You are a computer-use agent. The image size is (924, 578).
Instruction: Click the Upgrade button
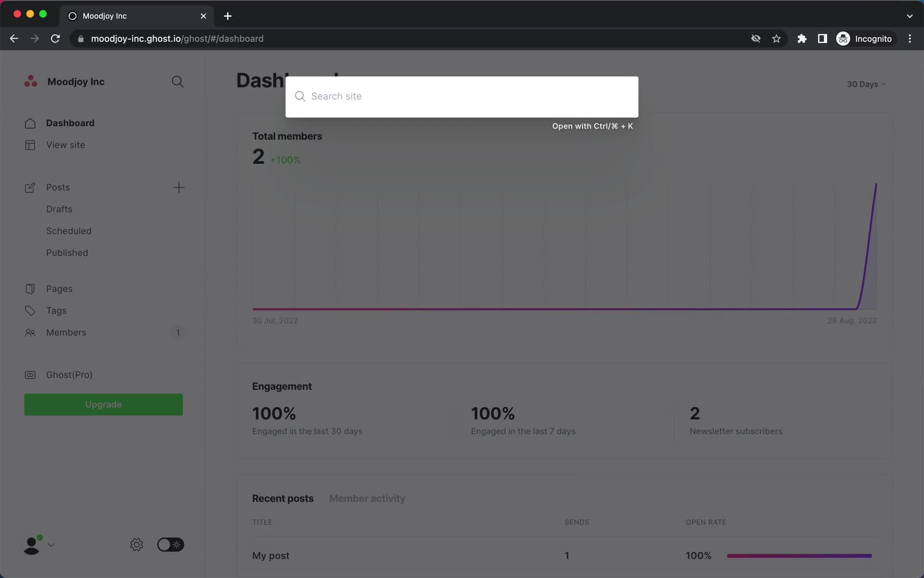tap(103, 404)
